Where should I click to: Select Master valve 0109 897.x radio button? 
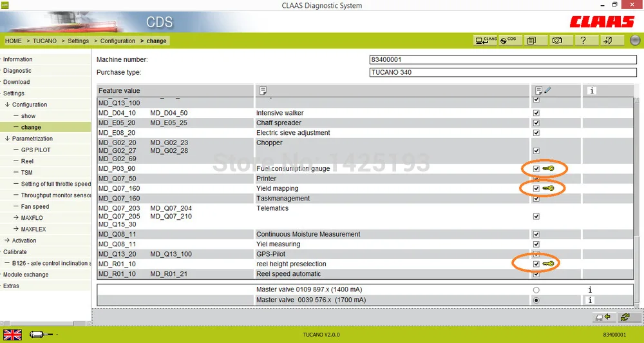[x=536, y=290]
